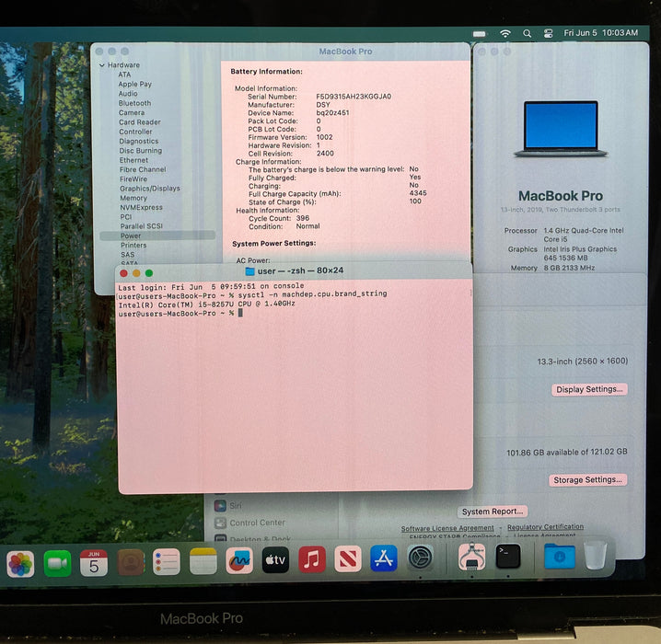Select Audio in the Hardware list
This screenshot has height=644, width=661.
(128, 94)
